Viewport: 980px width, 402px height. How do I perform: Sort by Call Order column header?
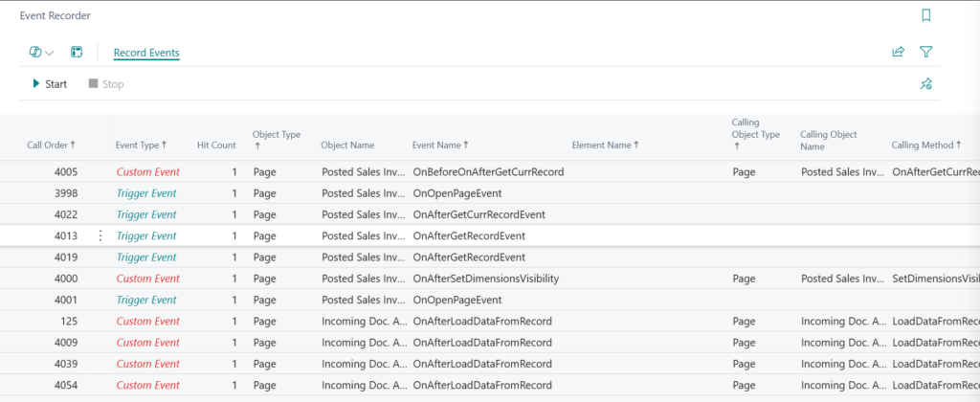51,145
